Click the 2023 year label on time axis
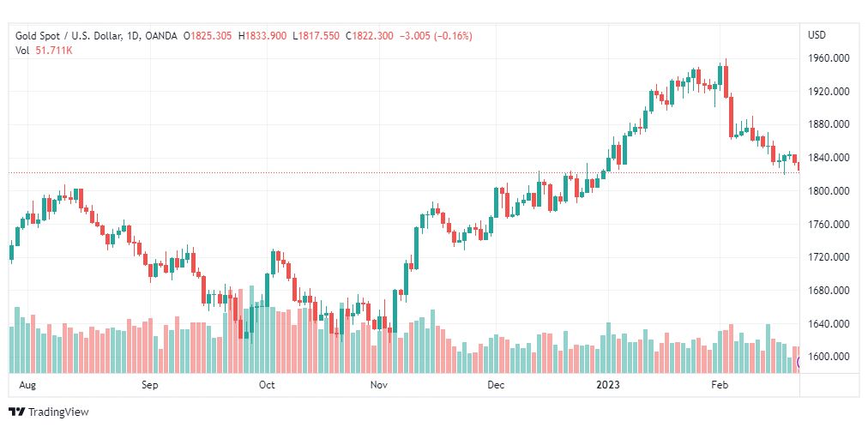This screenshot has width=868, height=427. pyautogui.click(x=611, y=386)
